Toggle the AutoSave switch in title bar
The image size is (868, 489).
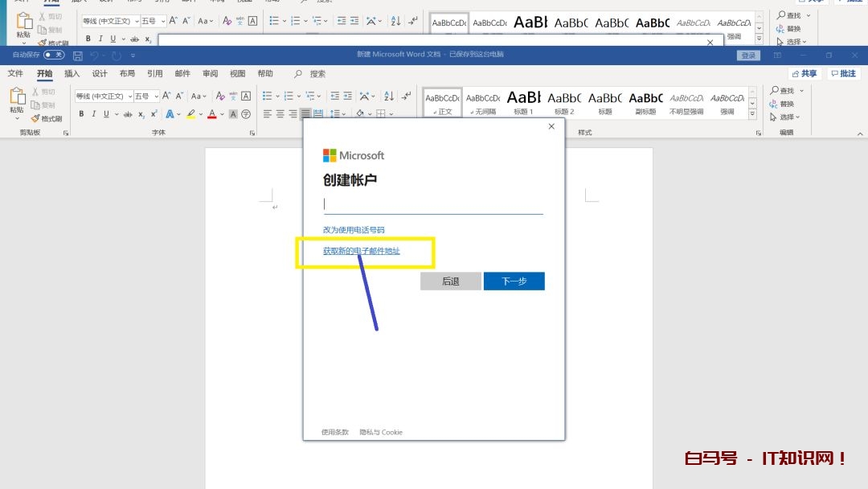click(x=54, y=55)
